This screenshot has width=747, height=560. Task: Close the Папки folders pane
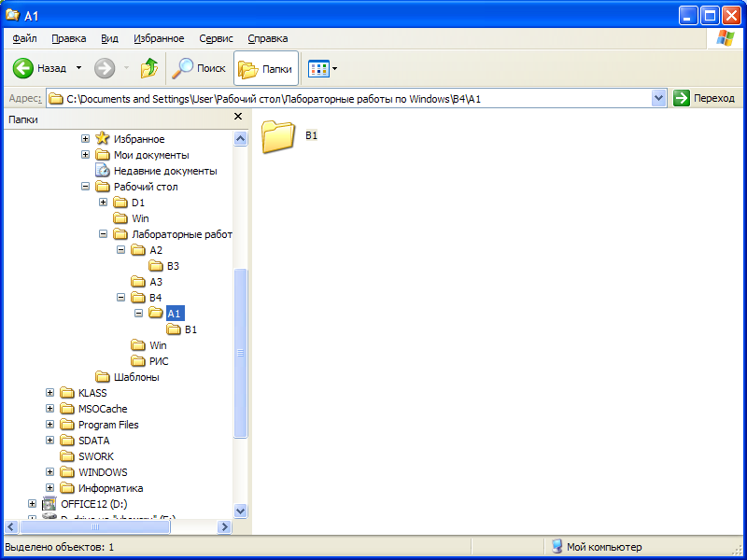(238, 117)
